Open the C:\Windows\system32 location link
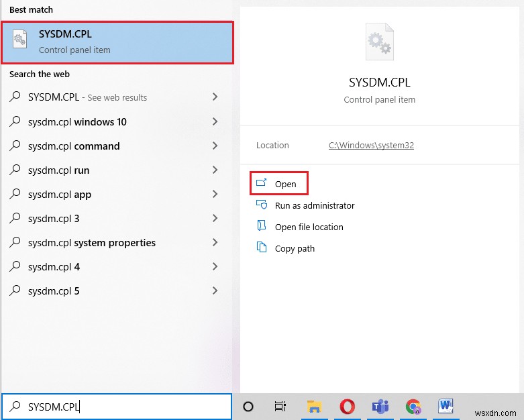Viewport: 524px width, 420px height. point(371,146)
